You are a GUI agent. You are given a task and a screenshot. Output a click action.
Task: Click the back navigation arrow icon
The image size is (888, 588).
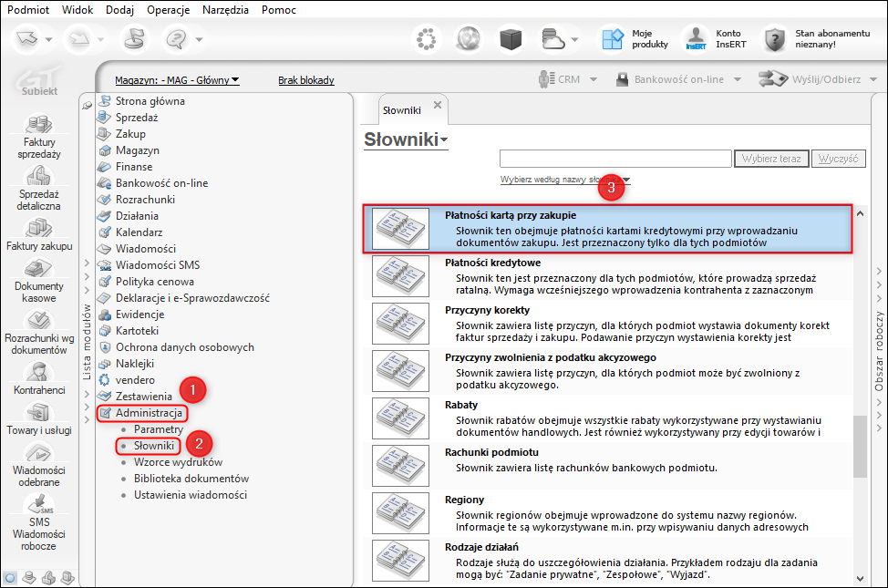point(26,39)
